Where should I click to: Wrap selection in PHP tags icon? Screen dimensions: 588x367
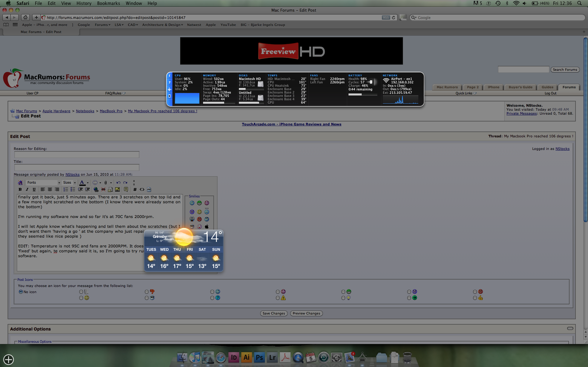point(149,189)
